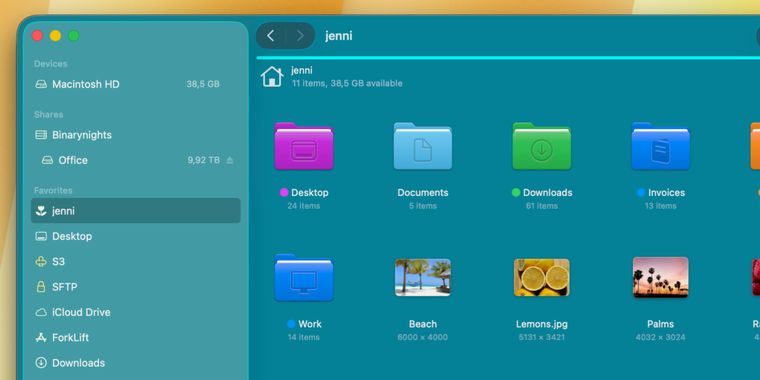Click the Work folder name label
760x380 pixels.
pyautogui.click(x=310, y=324)
